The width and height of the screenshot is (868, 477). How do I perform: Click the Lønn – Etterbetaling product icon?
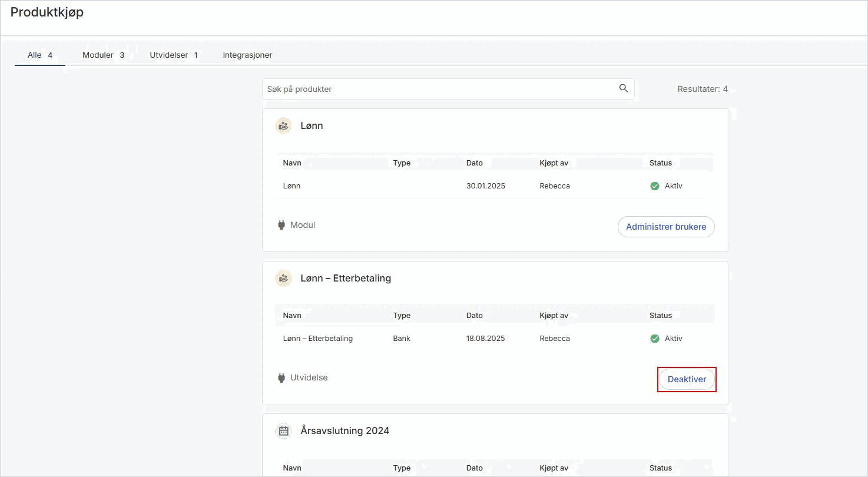coord(284,278)
